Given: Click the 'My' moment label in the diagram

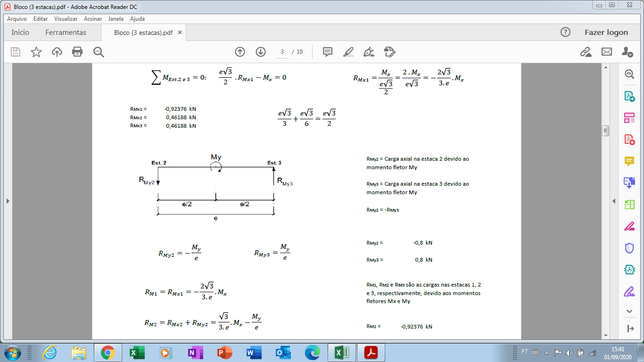Looking at the screenshot, I should click(x=216, y=157).
